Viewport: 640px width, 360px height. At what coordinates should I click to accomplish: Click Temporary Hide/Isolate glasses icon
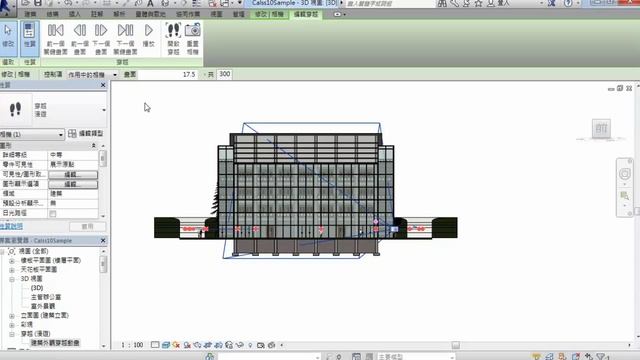click(240, 345)
